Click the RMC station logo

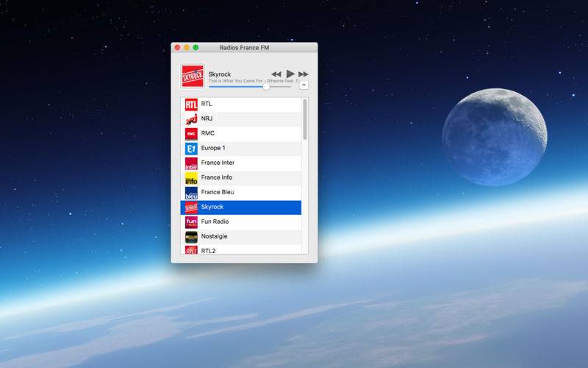[191, 134]
